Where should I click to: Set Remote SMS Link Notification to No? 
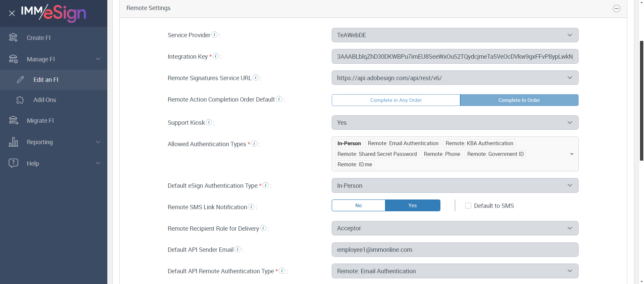point(358,206)
